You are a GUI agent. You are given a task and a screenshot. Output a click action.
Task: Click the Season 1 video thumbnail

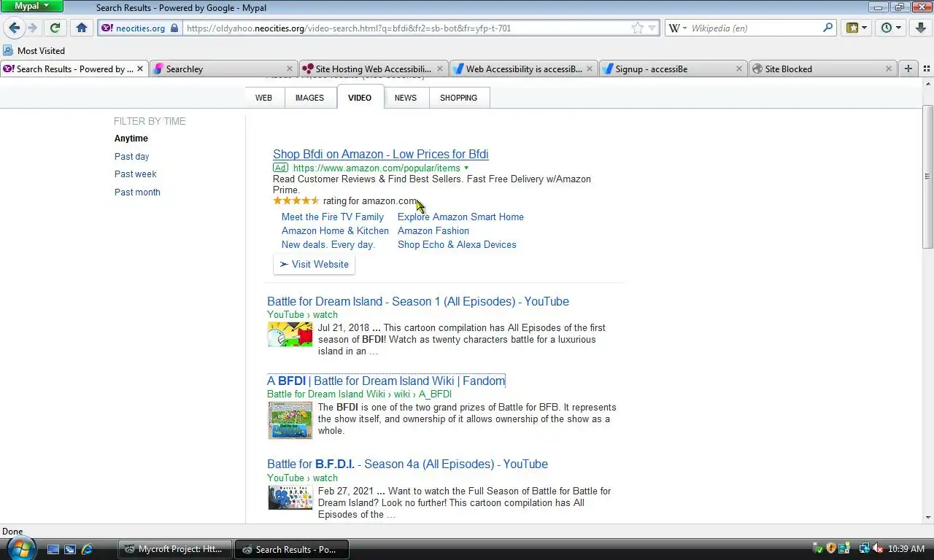(x=290, y=334)
